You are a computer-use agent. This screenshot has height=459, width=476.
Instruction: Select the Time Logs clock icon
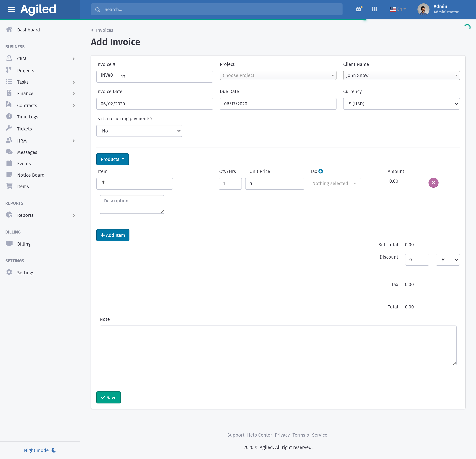tap(9, 117)
